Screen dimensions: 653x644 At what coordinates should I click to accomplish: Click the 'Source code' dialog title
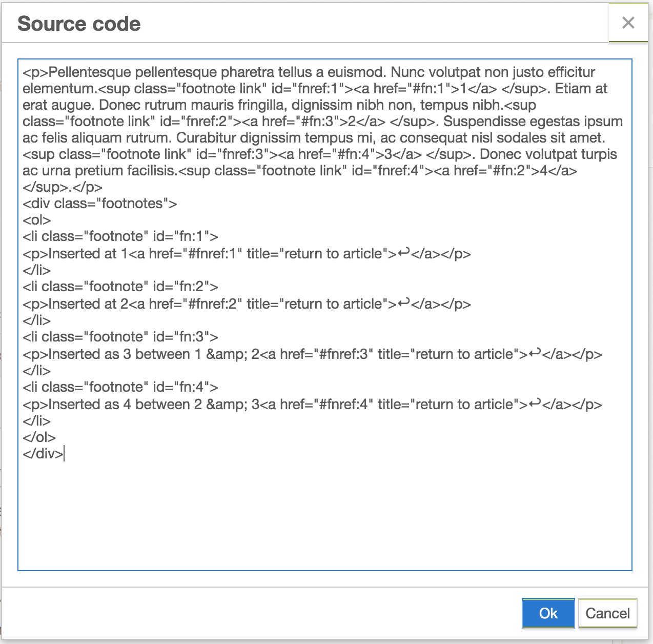(79, 24)
